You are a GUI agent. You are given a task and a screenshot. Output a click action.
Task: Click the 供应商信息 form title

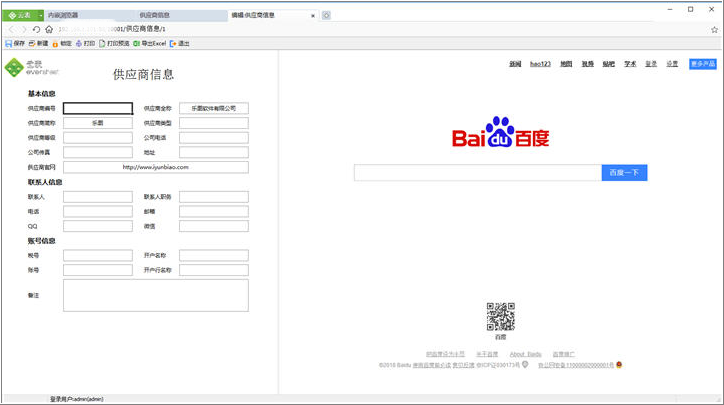point(143,74)
